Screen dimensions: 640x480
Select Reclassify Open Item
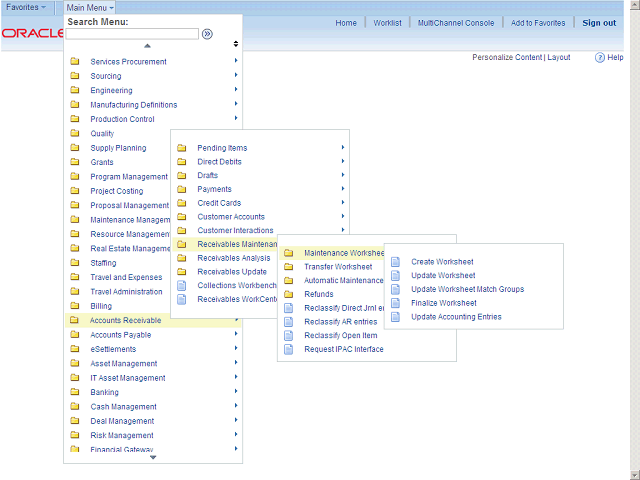coord(341,336)
